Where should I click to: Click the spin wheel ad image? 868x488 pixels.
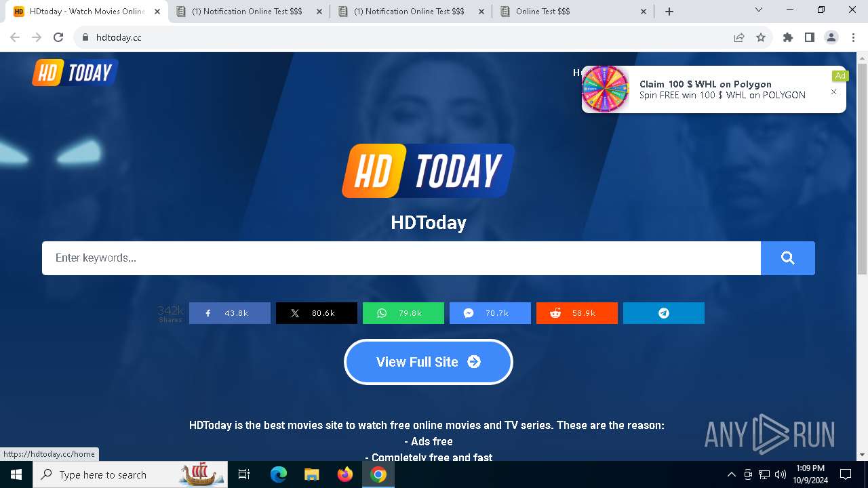(606, 89)
